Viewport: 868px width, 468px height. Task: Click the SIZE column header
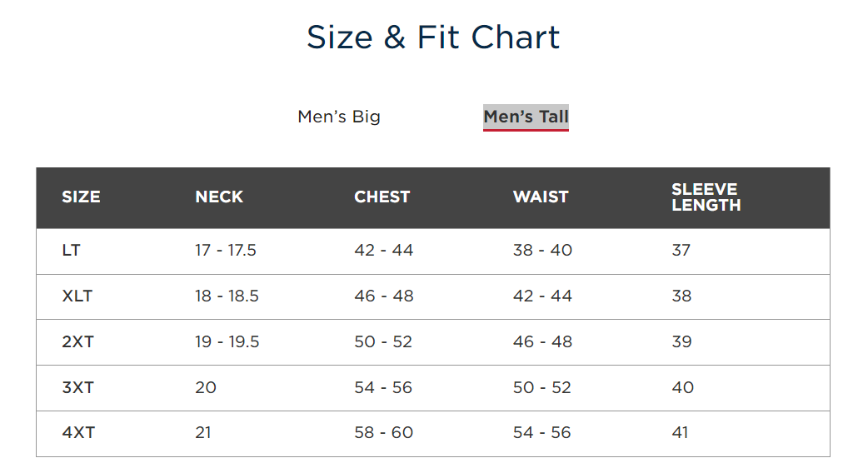(x=81, y=197)
